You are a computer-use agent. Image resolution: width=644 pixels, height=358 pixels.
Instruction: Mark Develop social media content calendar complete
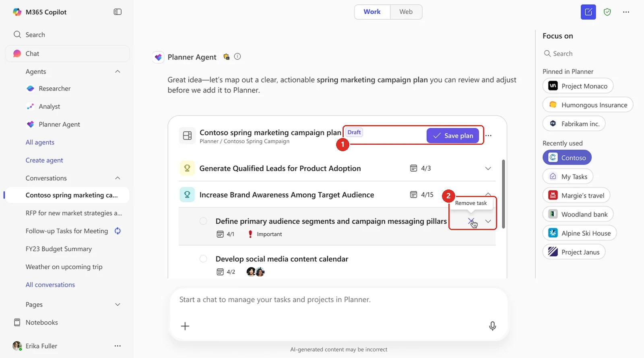[x=203, y=259]
